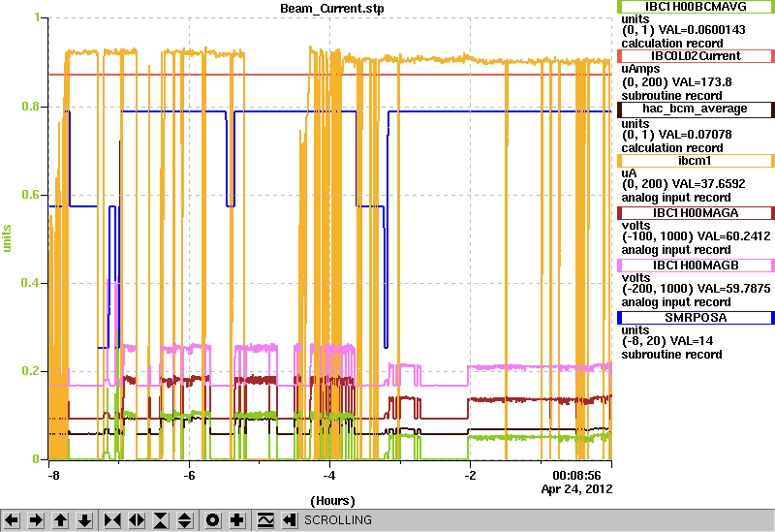The image size is (775, 532).
Task: Click the Apr 24, 2012 date label
Action: (x=576, y=489)
